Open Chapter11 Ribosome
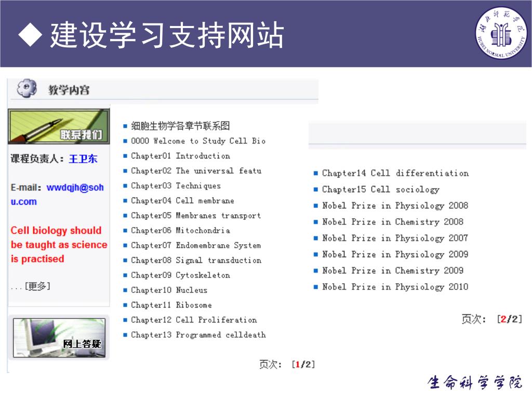The width and height of the screenshot is (532, 399). coord(171,305)
